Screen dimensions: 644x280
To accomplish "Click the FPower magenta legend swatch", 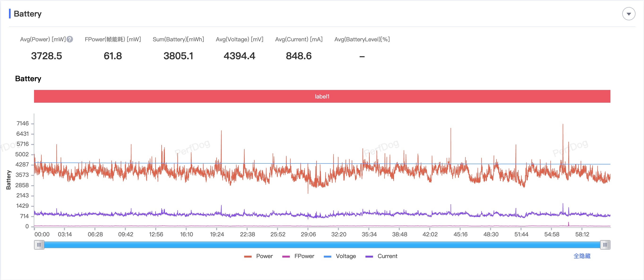I will pyautogui.click(x=286, y=257).
